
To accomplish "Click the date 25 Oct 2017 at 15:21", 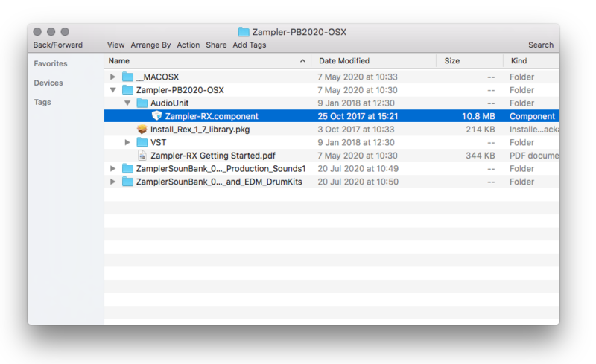I will coord(358,116).
